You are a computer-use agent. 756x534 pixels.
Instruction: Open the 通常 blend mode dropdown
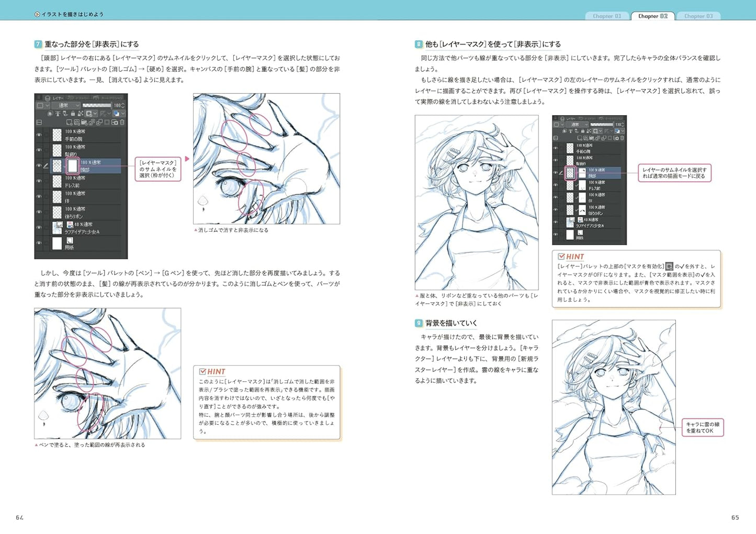click(x=65, y=105)
